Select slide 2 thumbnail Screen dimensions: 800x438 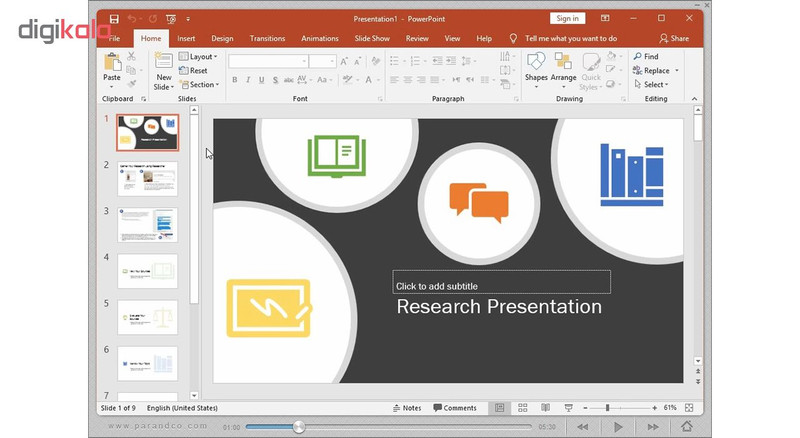click(147, 179)
